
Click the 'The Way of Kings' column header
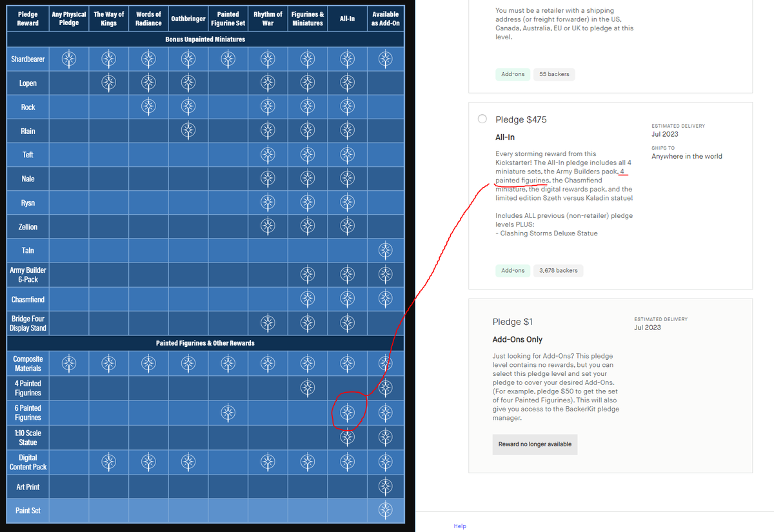(109, 18)
